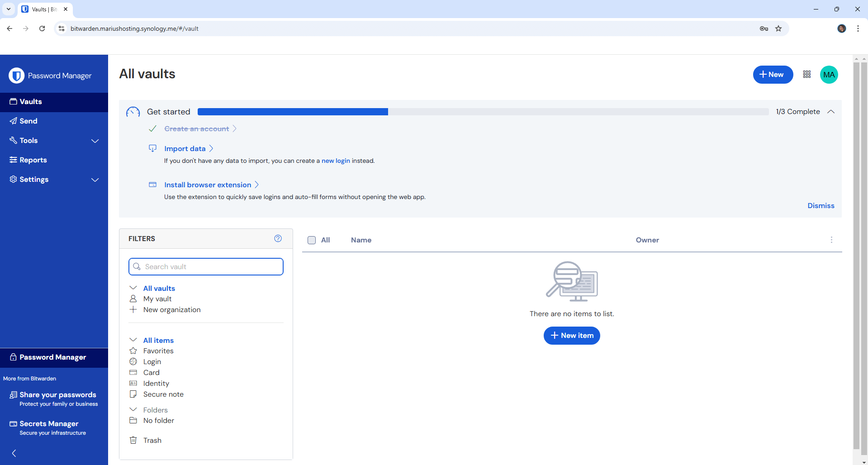Click the Create an account link
868x465 pixels.
[x=200, y=129]
